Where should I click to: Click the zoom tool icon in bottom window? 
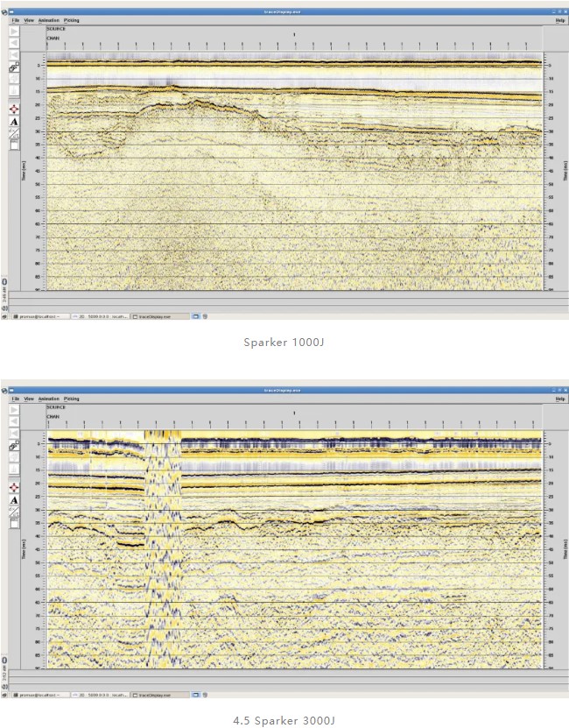[x=14, y=446]
